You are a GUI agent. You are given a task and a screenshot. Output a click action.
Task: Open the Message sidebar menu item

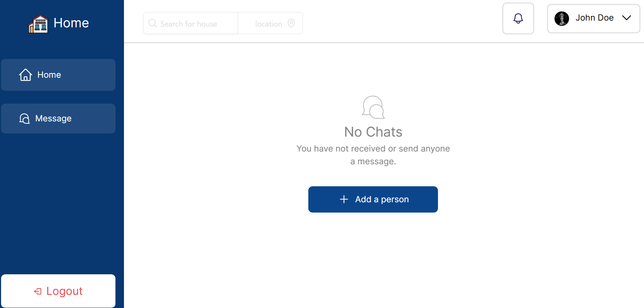point(58,119)
